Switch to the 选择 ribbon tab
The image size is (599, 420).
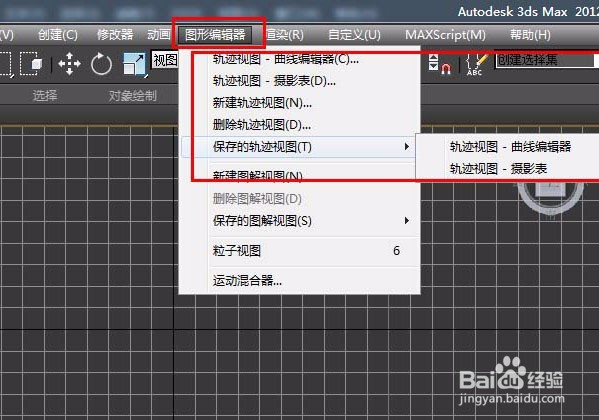pyautogui.click(x=45, y=95)
